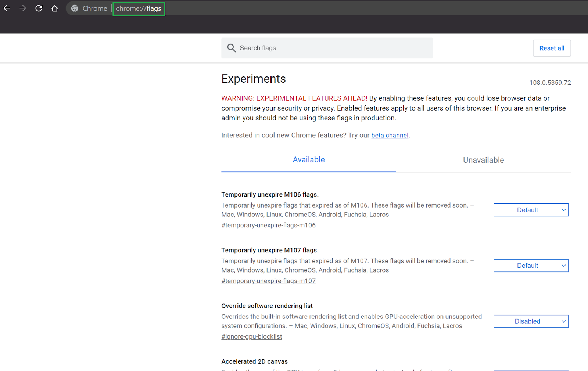
Task: Open the Default dropdown for M106 flags
Action: click(531, 210)
